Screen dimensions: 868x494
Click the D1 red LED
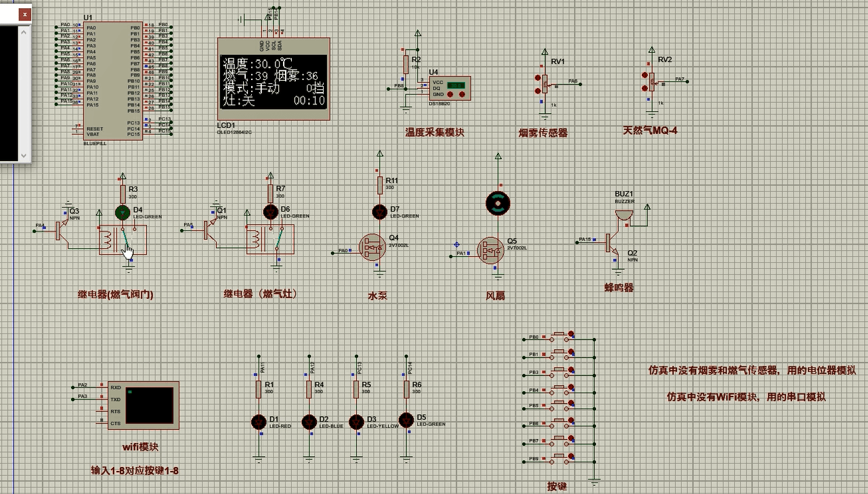258,422
